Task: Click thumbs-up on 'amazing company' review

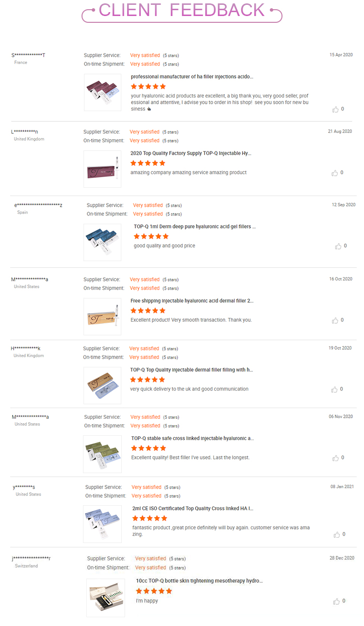Action: pos(335,173)
